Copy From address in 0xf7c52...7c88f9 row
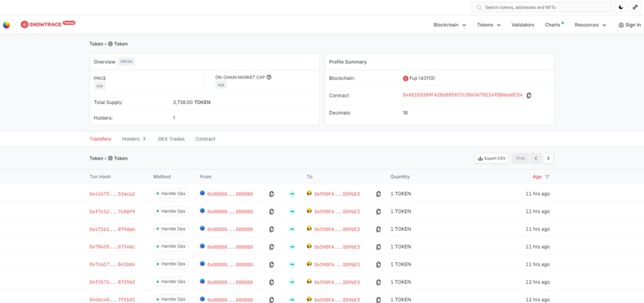This screenshot has height=303, width=644. point(272,212)
